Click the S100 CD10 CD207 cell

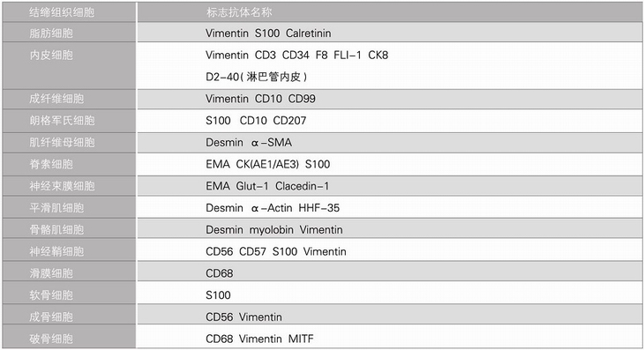pos(390,121)
